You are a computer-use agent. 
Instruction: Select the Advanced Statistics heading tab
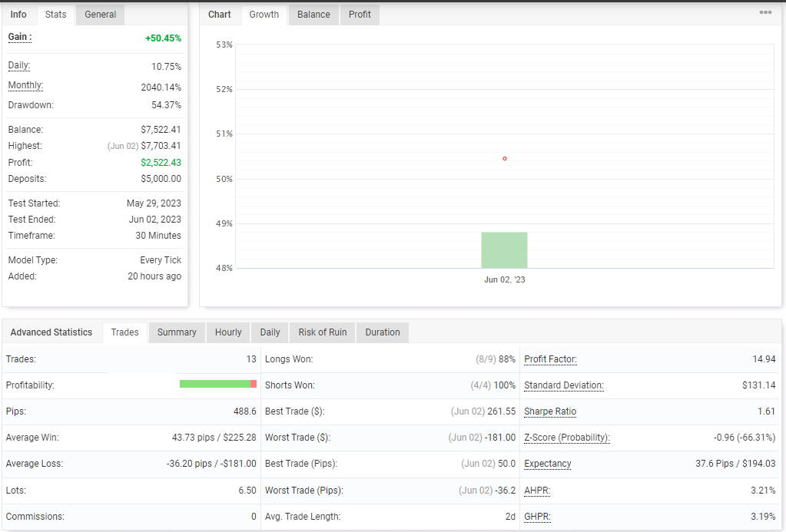[51, 332]
